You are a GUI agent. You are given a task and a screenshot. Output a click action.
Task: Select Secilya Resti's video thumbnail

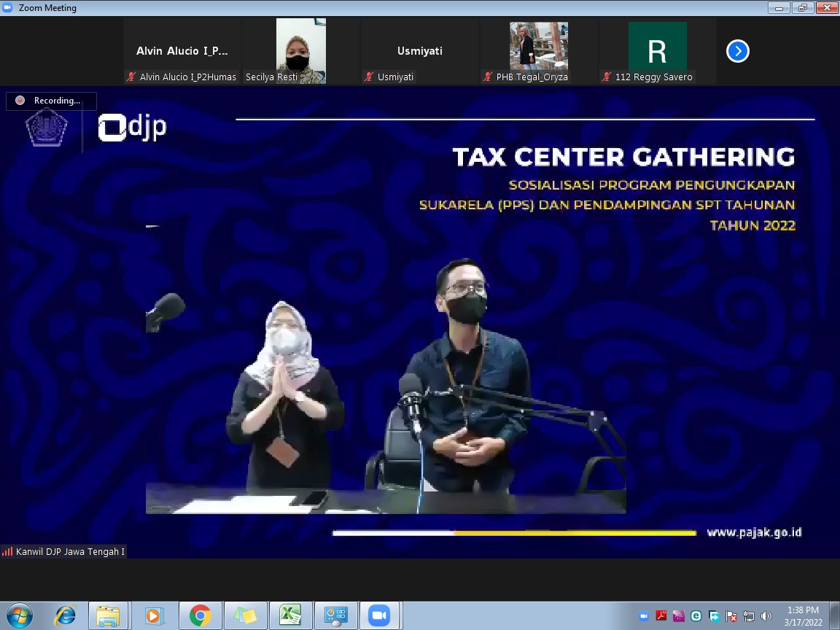pyautogui.click(x=300, y=51)
